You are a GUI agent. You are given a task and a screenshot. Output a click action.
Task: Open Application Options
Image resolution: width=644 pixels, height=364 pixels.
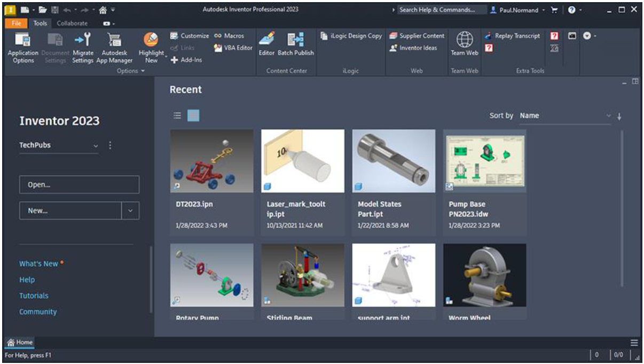23,48
